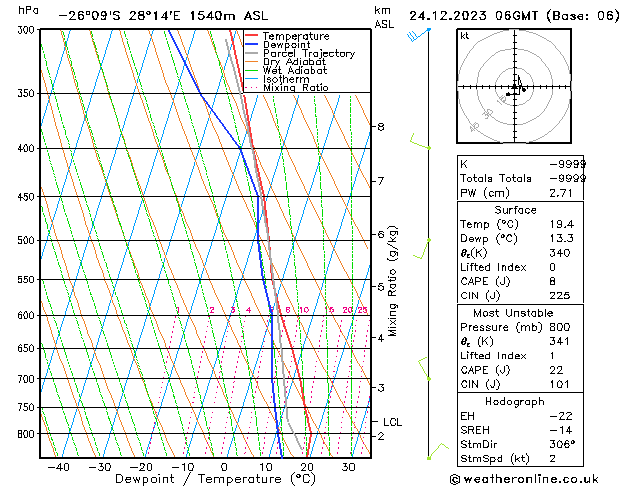The height and width of the screenshot is (486, 629).
Task: Click the kt label in hodograph
Action: coord(465,36)
